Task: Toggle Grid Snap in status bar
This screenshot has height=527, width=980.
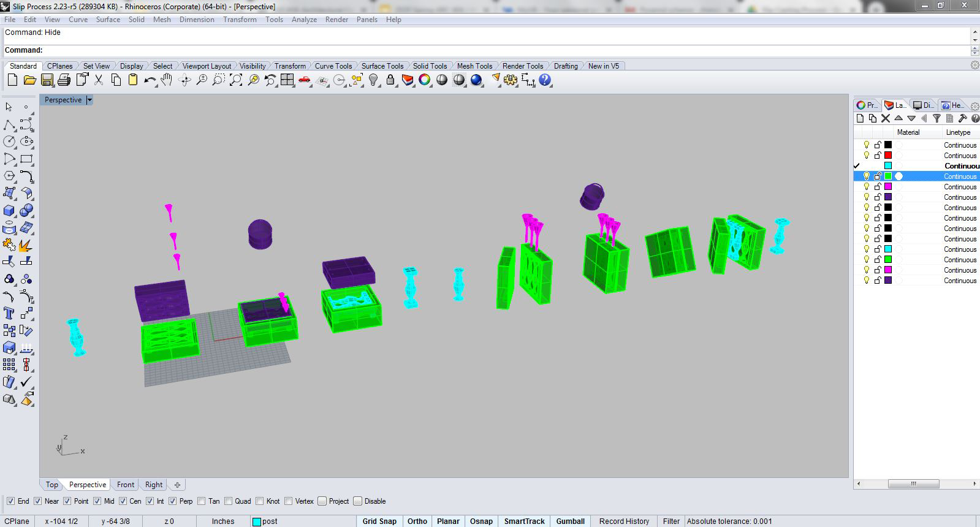Action: click(x=379, y=521)
